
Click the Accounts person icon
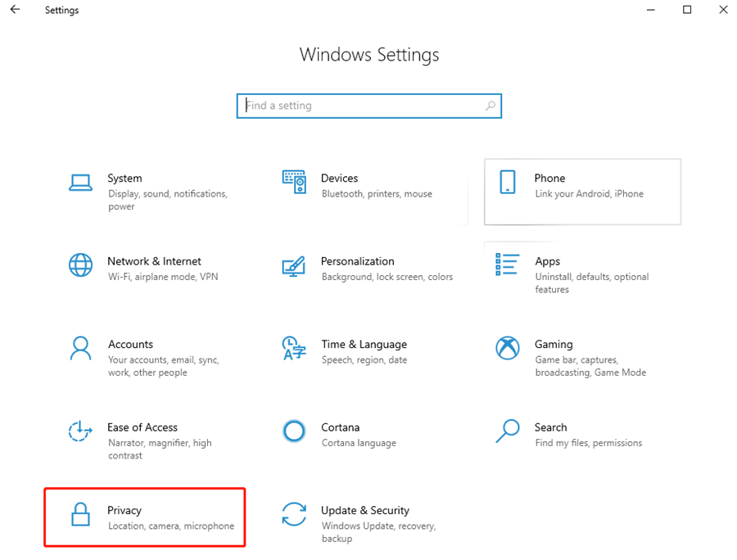click(x=80, y=348)
